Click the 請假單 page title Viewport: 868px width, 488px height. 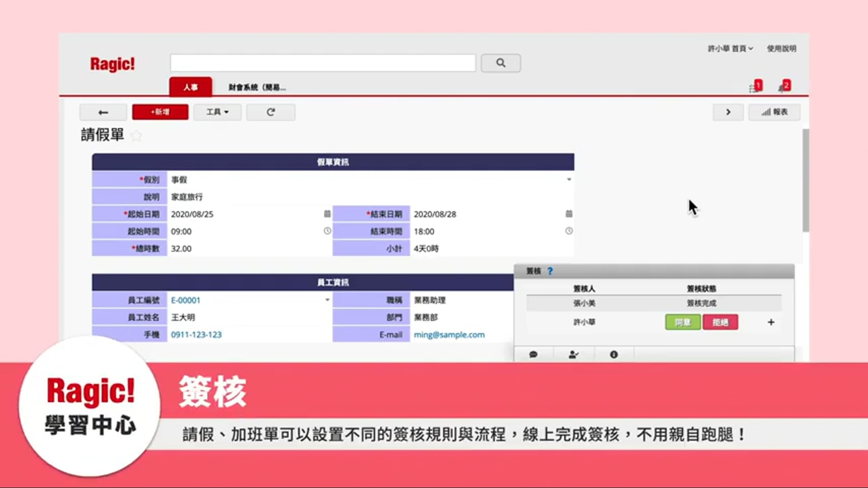tap(103, 135)
